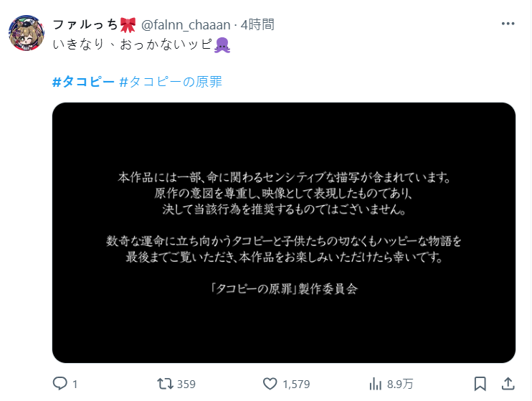This screenshot has width=532, height=401.
Task: Open the falnn_chaaan profile avatar
Action: tap(27, 33)
